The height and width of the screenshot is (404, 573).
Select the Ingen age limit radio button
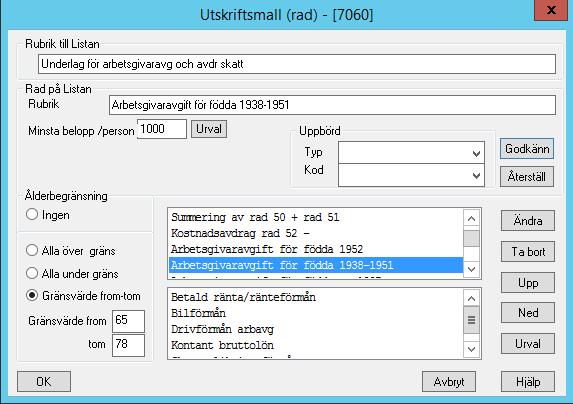coord(32,214)
